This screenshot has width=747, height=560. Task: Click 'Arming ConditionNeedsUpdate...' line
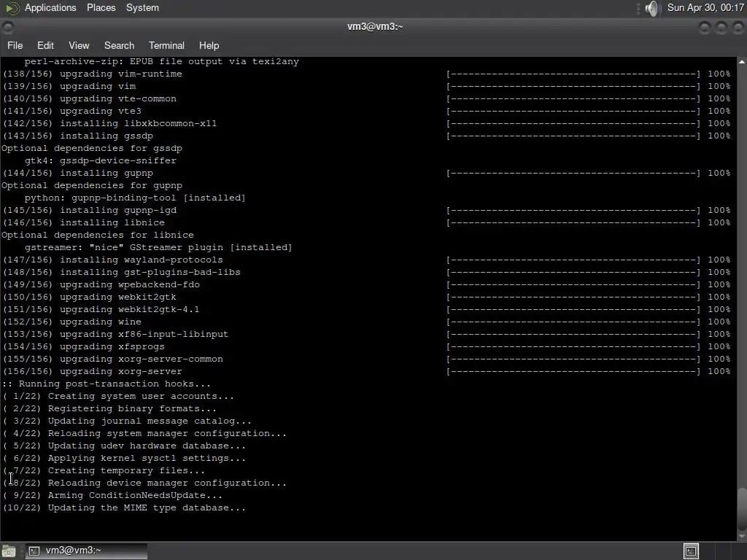112,495
